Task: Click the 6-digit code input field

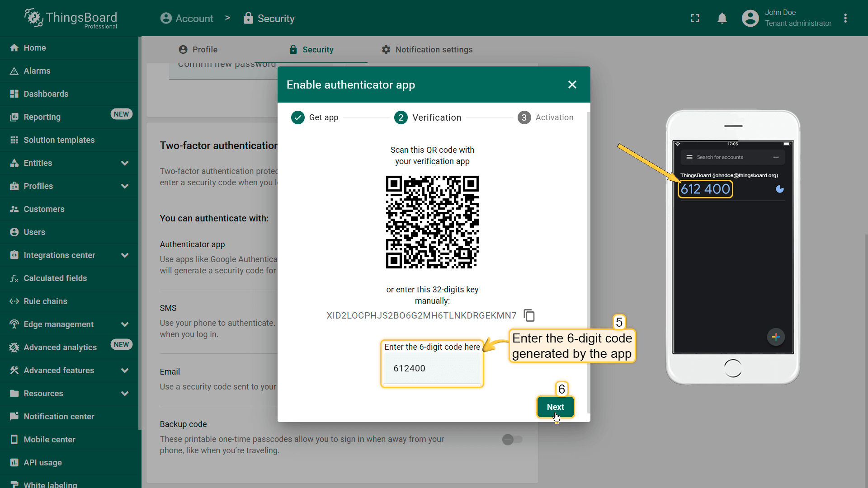Action: [x=432, y=369]
